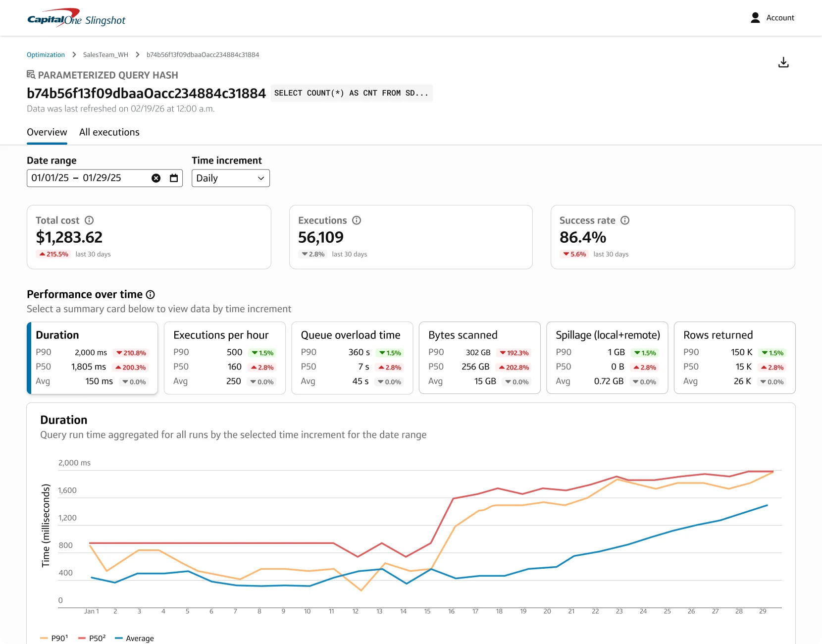Image resolution: width=822 pixels, height=644 pixels.
Task: Click info icon next to Total cost
Action: point(89,220)
